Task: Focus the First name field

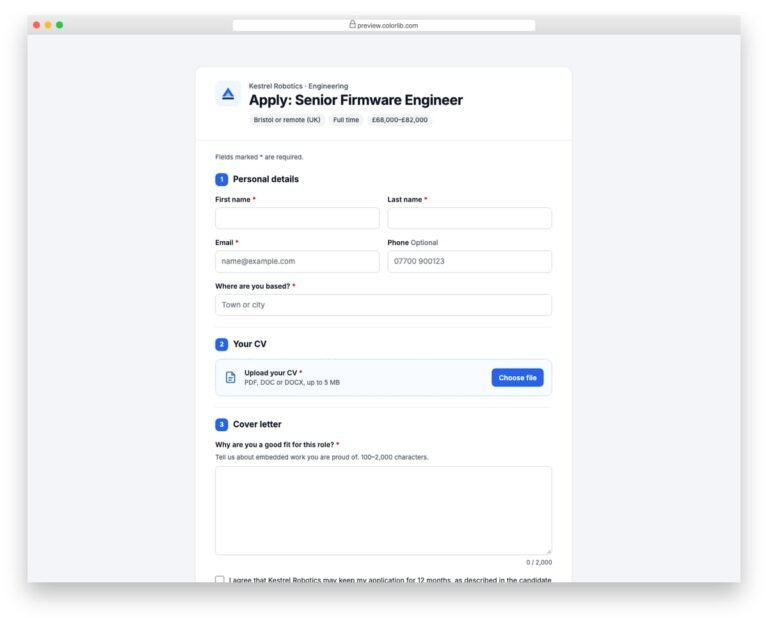Action: point(297,218)
